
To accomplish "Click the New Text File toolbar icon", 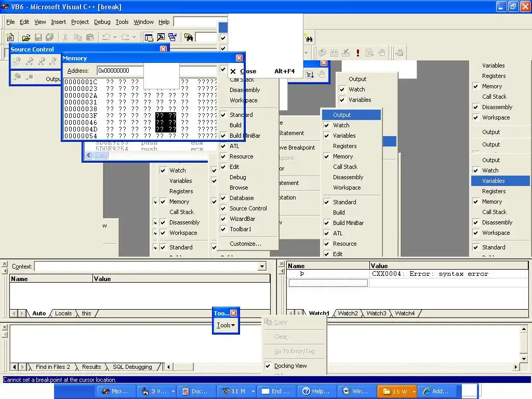I will (10, 37).
